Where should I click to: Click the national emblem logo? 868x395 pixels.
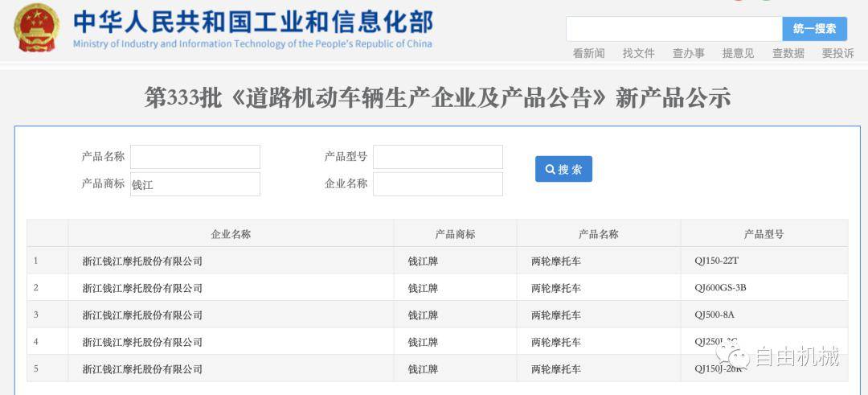[36, 28]
